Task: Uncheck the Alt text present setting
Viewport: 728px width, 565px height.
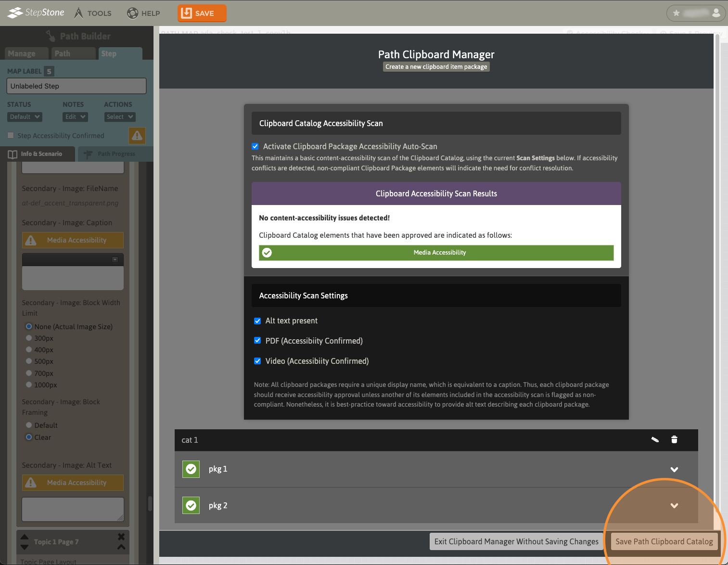Action: (x=257, y=321)
